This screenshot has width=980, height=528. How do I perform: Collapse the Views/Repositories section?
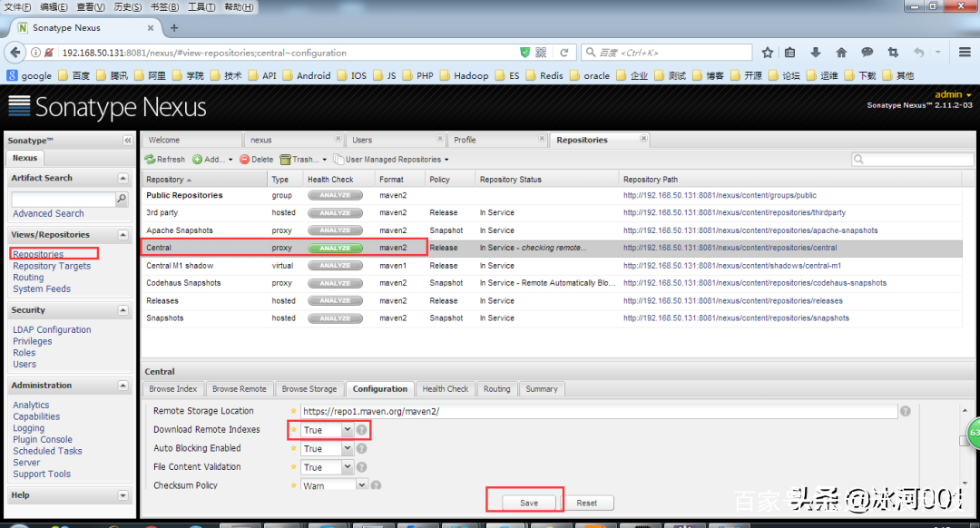coord(122,235)
